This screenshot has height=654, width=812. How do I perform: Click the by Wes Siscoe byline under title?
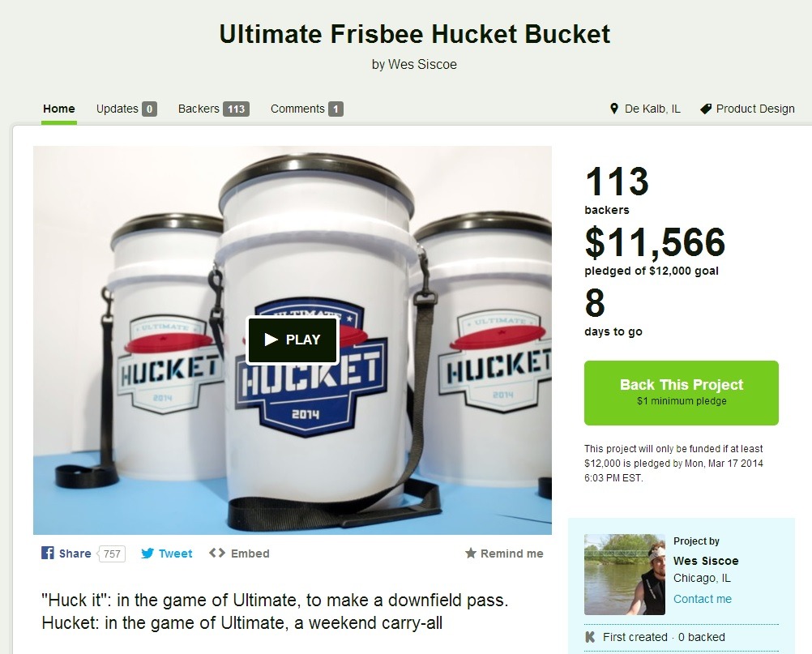tap(414, 64)
